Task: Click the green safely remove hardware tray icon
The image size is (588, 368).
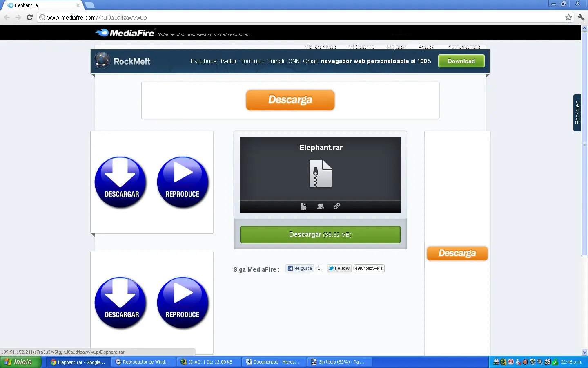Action: [555, 362]
